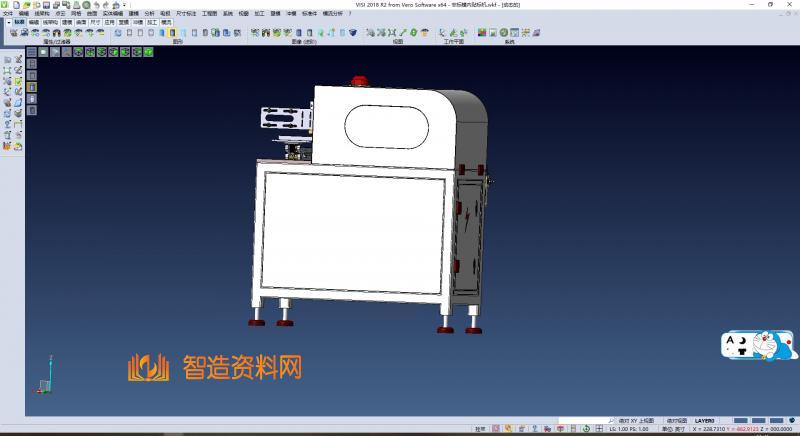Open the dropdown arrow left of the 标准 tab

(8, 20)
